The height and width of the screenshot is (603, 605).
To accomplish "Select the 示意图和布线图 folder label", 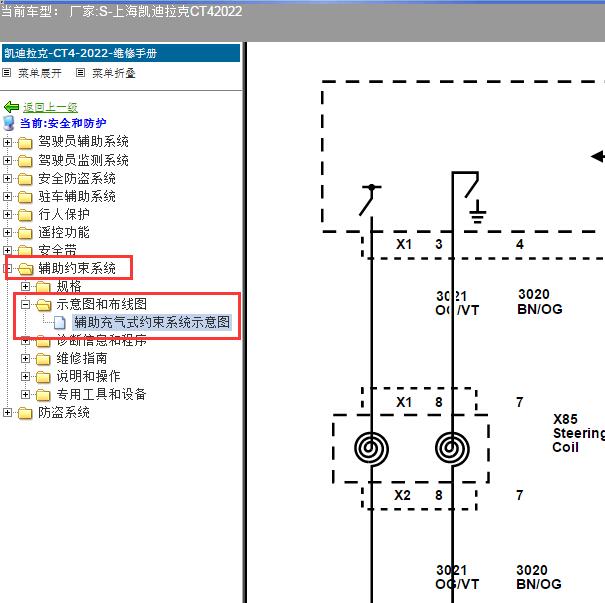I will (x=101, y=304).
